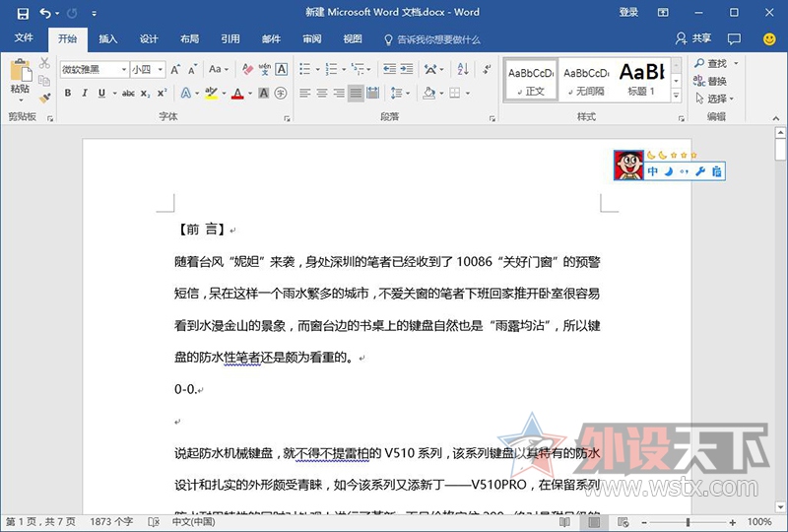Click the red font color swatch
This screenshot has width=788, height=532.
tap(237, 95)
